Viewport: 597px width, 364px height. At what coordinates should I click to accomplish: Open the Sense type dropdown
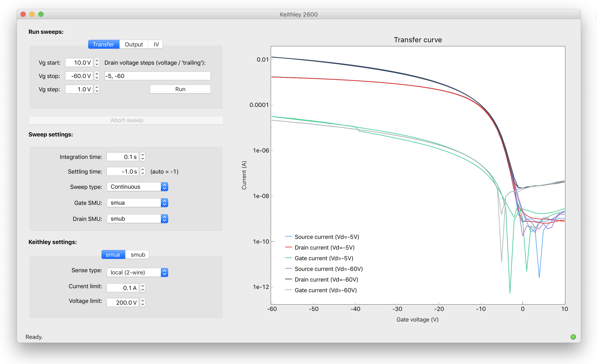pos(137,272)
